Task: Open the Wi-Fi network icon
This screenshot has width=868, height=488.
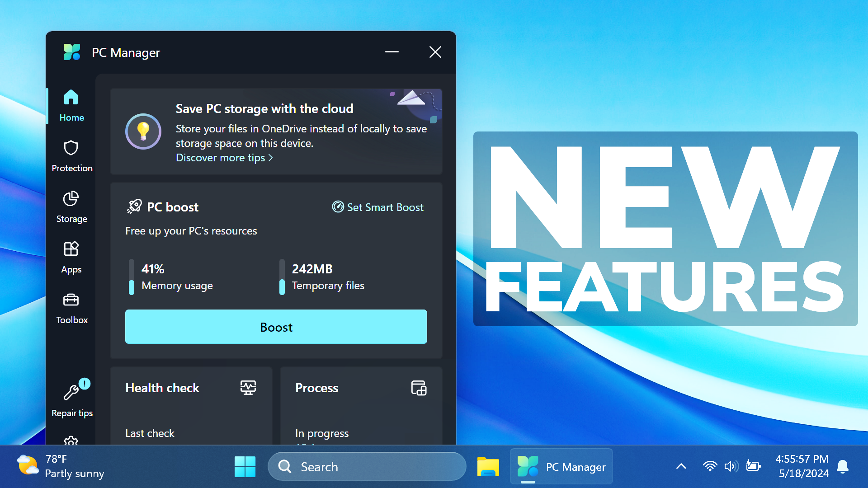Action: click(710, 466)
